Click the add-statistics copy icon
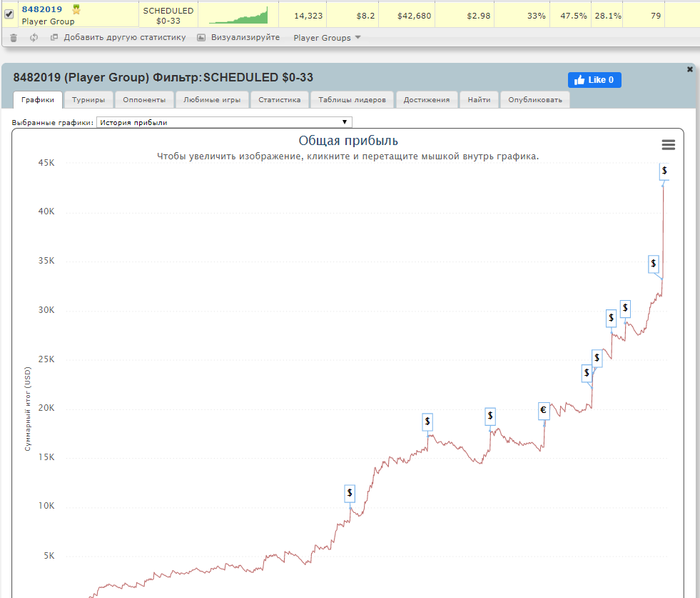The height and width of the screenshot is (598, 700). [54, 37]
